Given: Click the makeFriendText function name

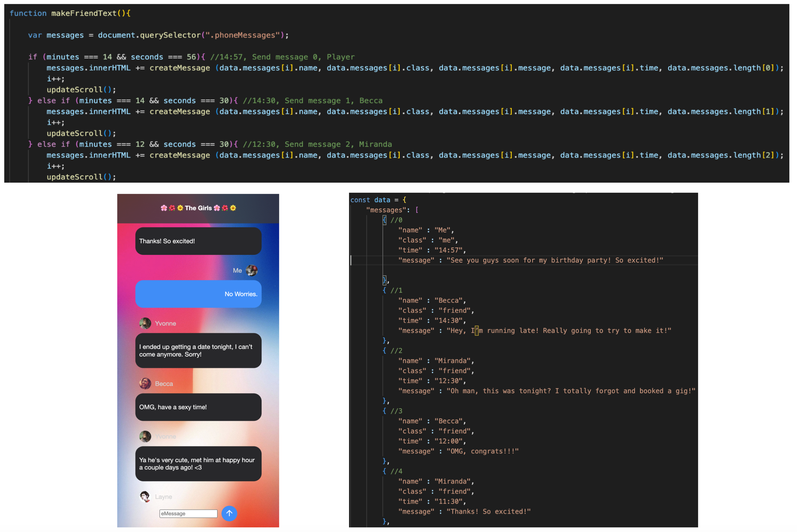Looking at the screenshot, I should click(x=84, y=13).
